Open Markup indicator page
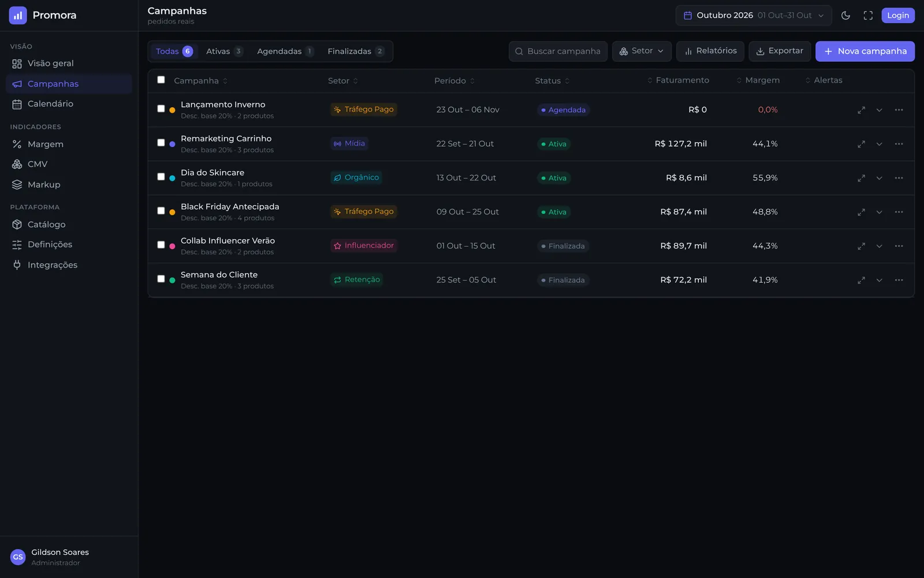 coord(69,184)
